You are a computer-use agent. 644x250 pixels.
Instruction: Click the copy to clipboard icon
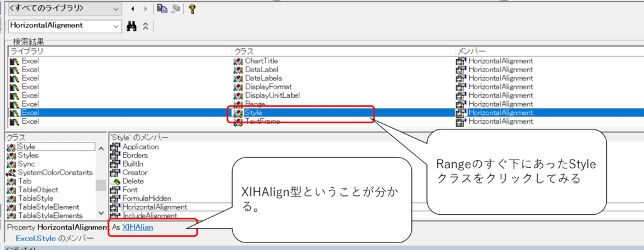click(162, 9)
